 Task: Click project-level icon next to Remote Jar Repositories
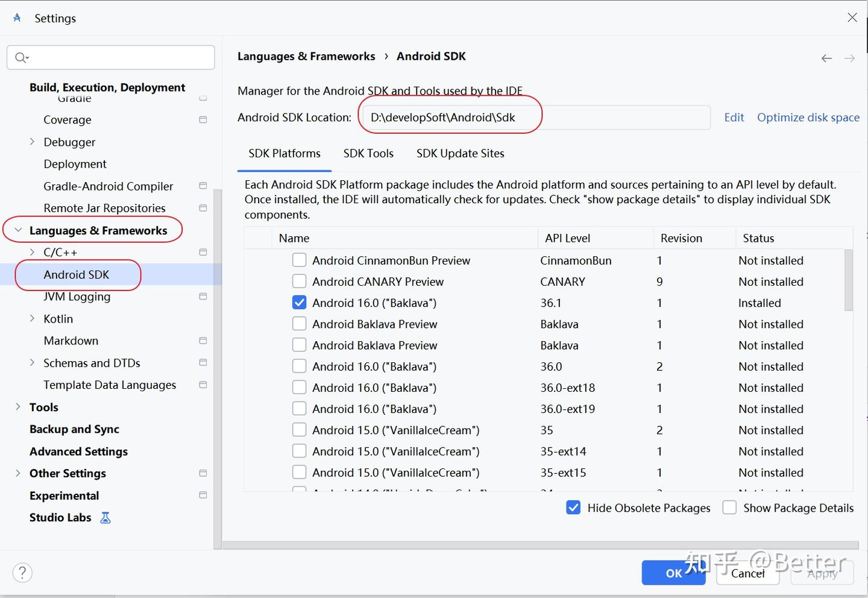click(203, 208)
